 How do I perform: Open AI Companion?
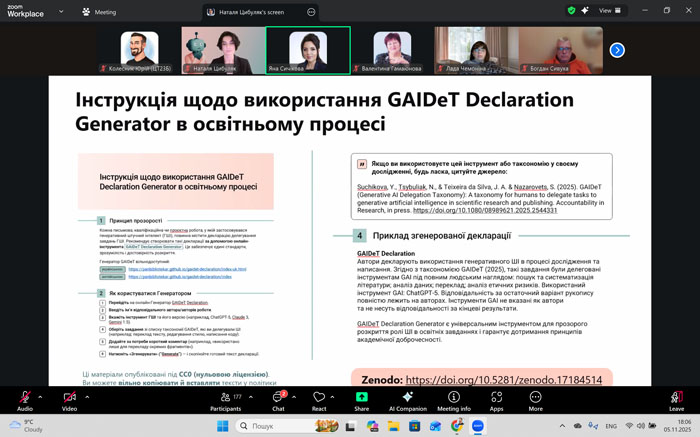[407, 399]
